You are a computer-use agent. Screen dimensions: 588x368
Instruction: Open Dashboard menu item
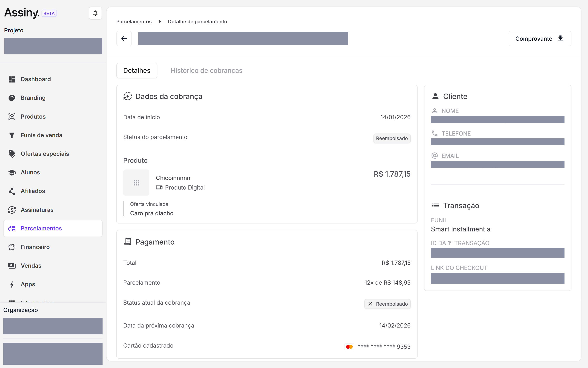(x=53, y=79)
